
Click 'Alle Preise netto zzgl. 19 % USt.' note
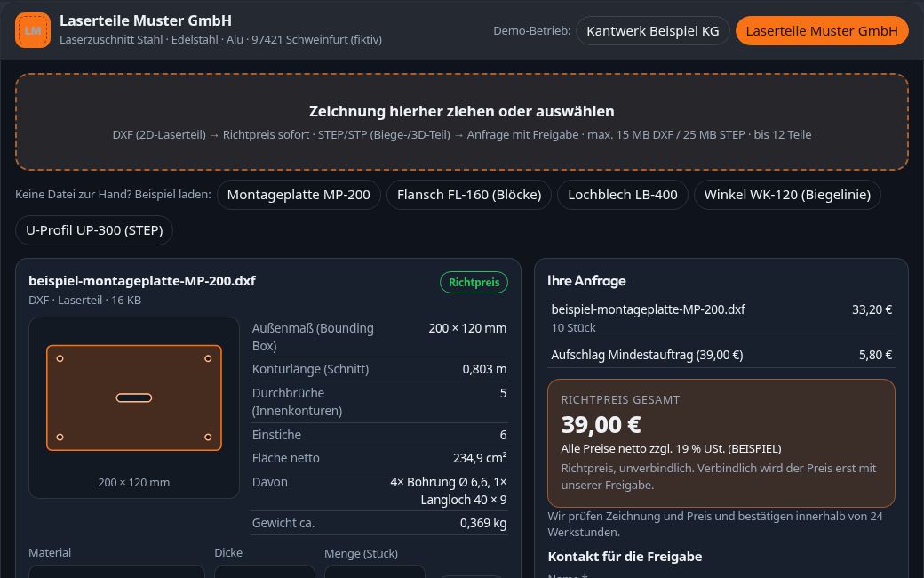pos(671,449)
